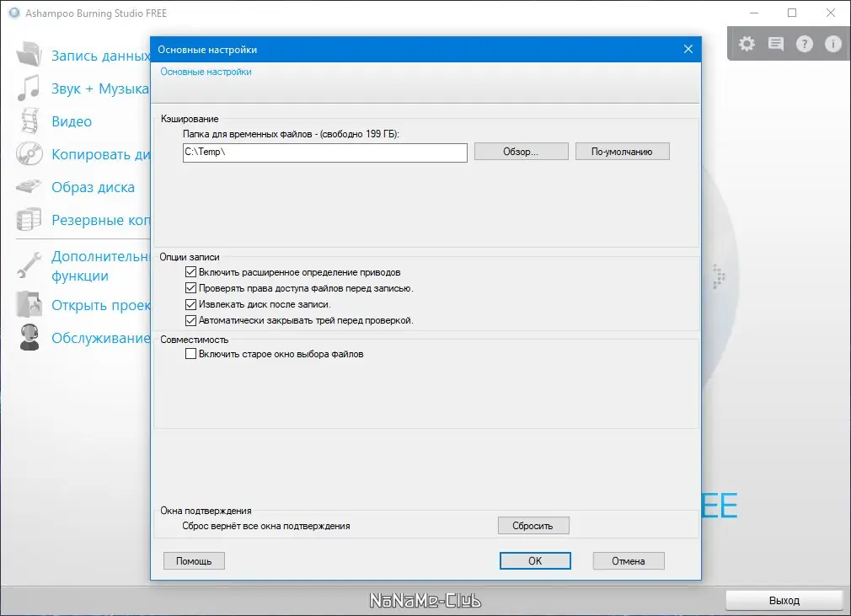851x616 pixels.
Task: Click the Основные настройки breadcrumb link
Action: tap(206, 72)
